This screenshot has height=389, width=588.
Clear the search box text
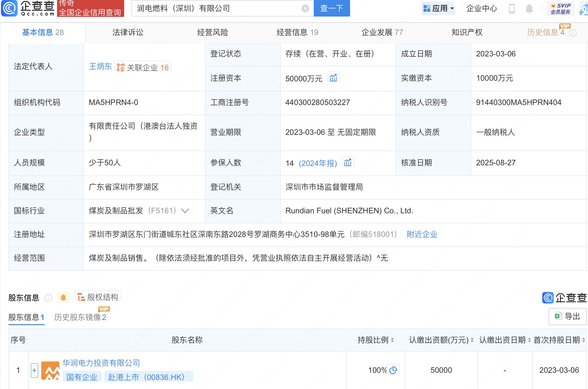click(x=305, y=8)
